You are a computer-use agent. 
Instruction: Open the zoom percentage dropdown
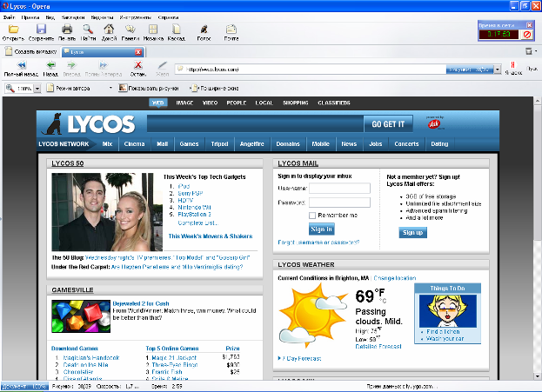point(37,89)
